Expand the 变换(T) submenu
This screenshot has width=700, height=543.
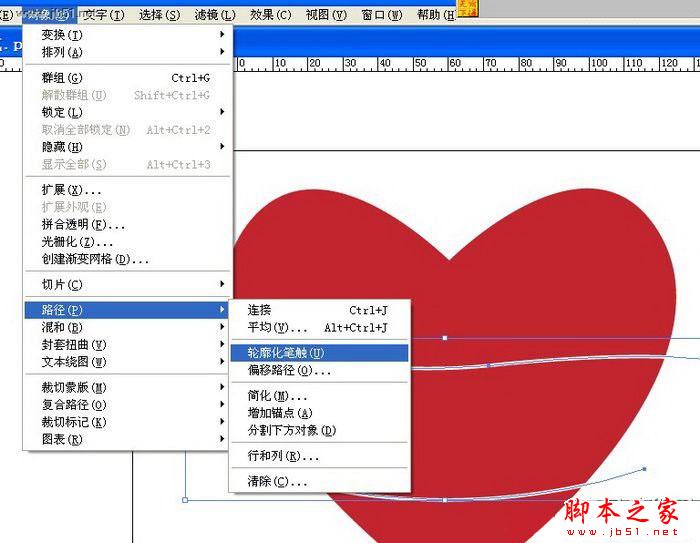128,34
